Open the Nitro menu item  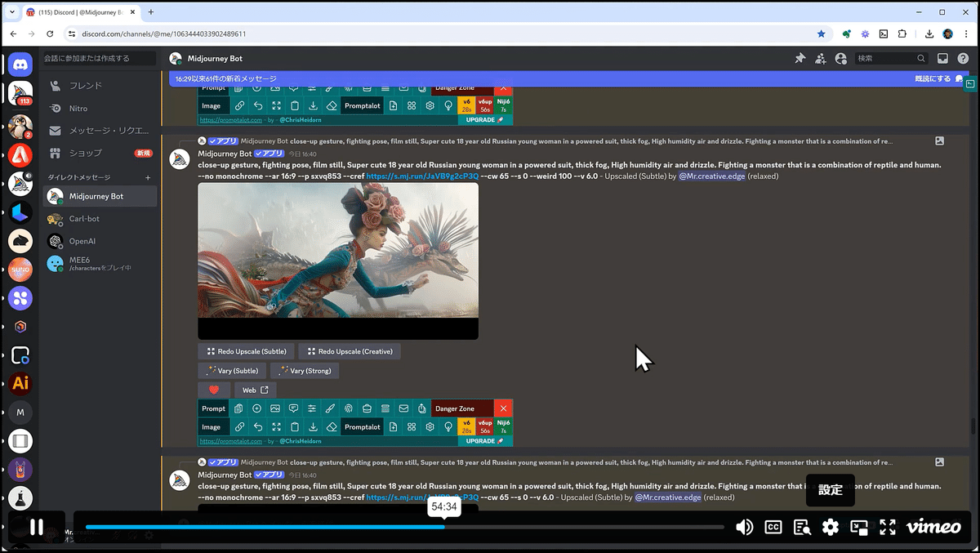100,108
